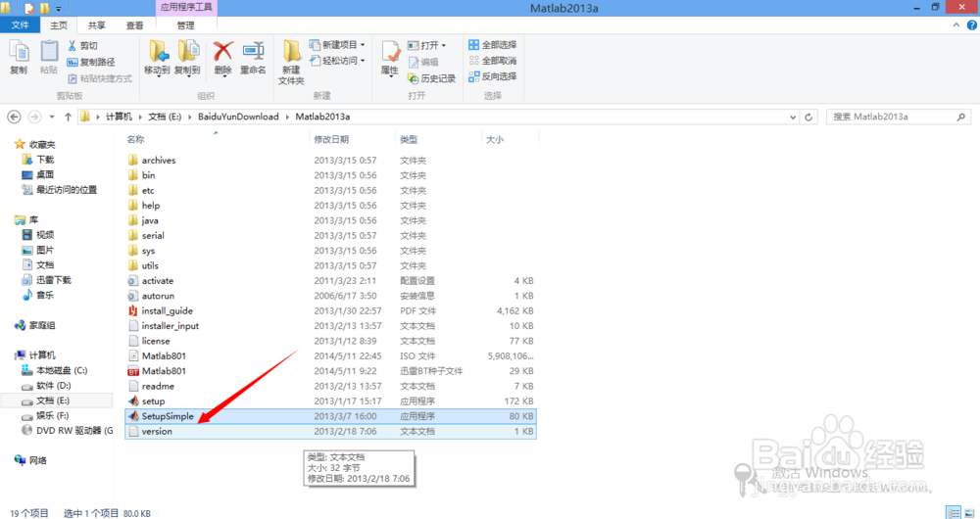Open 桌面 in favorites sidebar
This screenshot has height=519, width=980.
45,174
